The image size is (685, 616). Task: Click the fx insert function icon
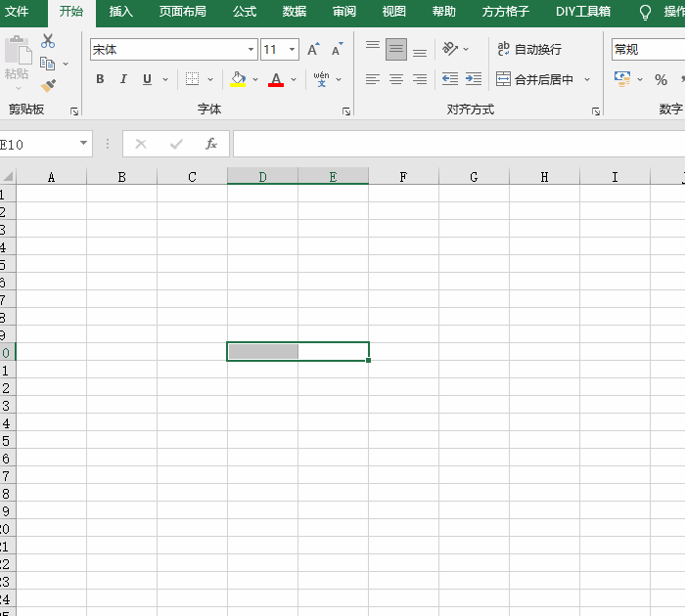click(x=211, y=144)
